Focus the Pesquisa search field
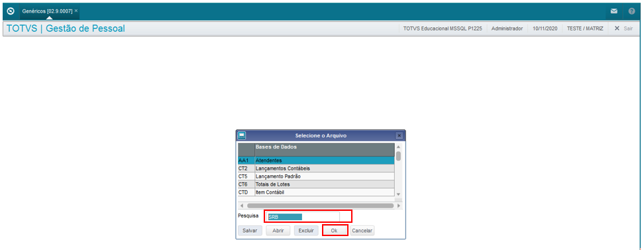Image resolution: width=644 pixels, height=250 pixels. (x=303, y=217)
